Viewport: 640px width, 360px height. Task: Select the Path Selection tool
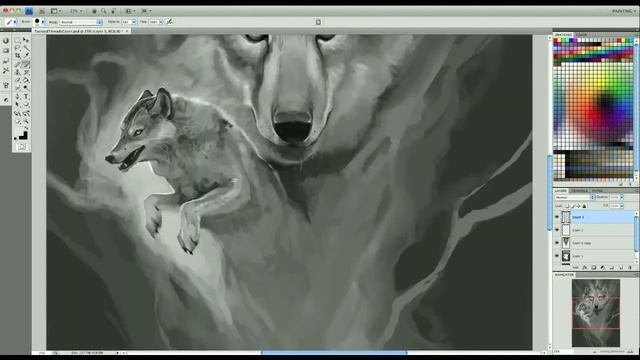[18, 105]
